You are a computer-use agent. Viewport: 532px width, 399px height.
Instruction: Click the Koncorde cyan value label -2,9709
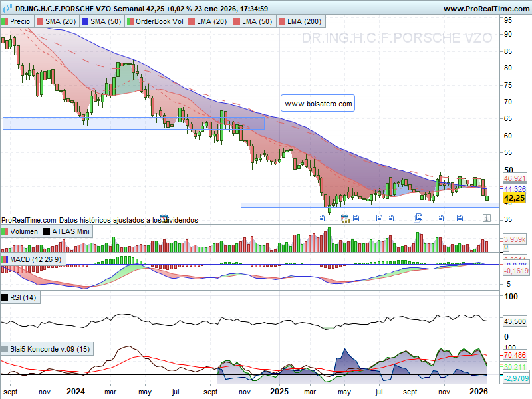click(516, 378)
